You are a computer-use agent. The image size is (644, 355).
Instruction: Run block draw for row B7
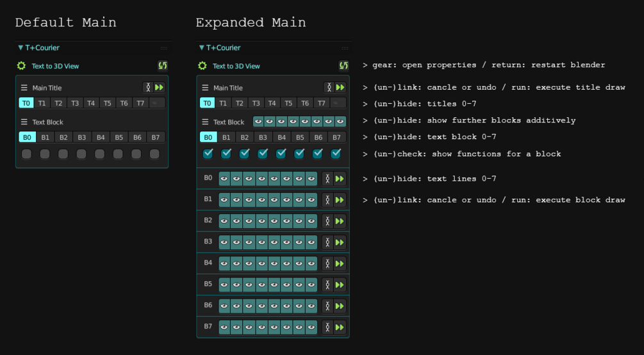[x=339, y=327]
